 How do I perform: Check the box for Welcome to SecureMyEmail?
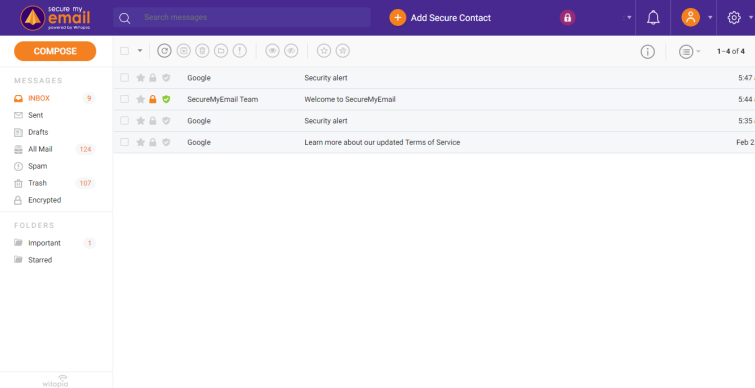click(125, 99)
